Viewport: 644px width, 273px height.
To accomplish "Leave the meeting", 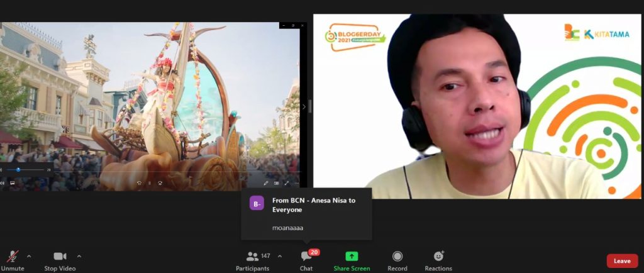I will tap(622, 260).
